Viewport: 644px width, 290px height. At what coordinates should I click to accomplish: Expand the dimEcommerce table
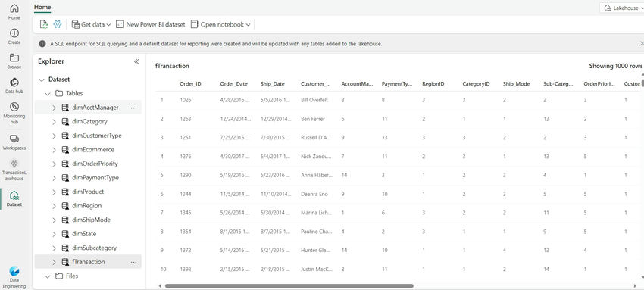(54, 150)
